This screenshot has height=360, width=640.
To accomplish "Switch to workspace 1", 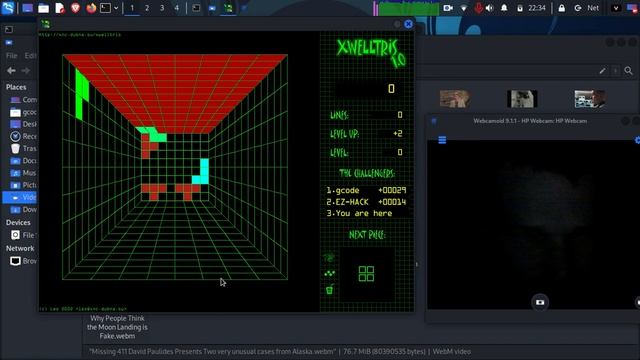I will [x=132, y=8].
